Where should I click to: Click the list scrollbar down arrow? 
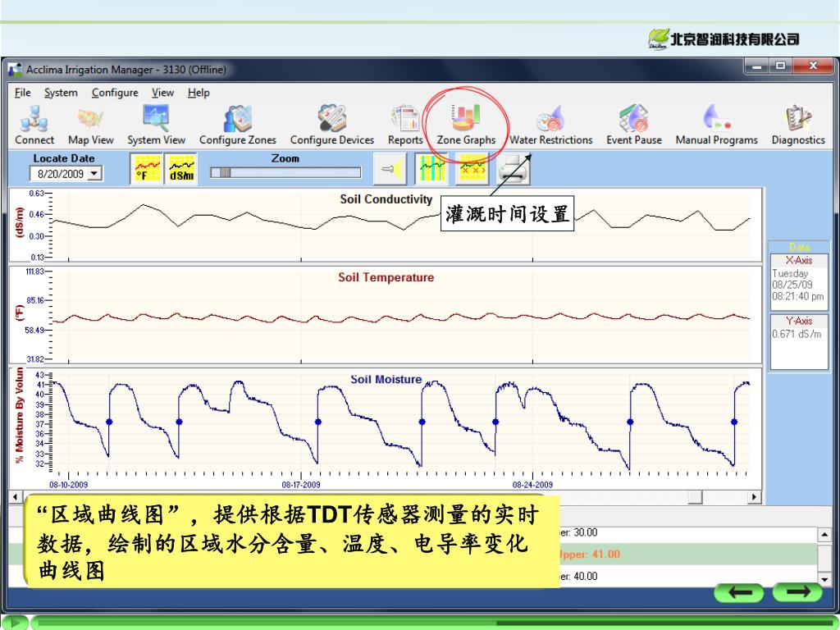(824, 578)
